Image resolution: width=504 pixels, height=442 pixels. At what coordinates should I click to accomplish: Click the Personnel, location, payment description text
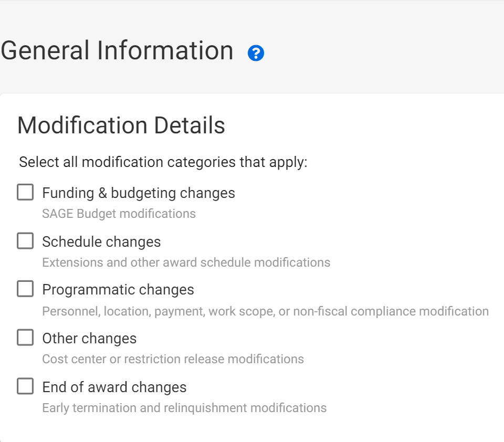pos(265,311)
